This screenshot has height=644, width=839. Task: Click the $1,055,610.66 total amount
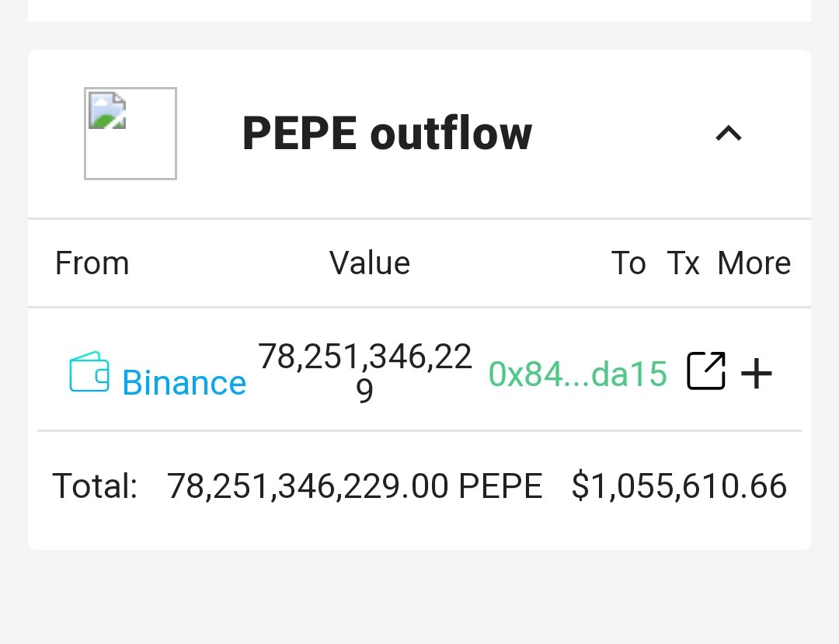[679, 486]
